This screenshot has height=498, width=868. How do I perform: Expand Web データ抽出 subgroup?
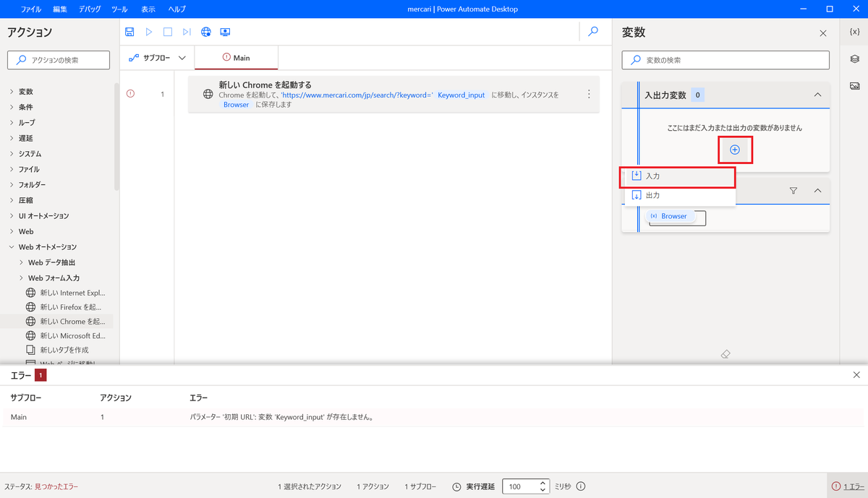click(x=21, y=262)
